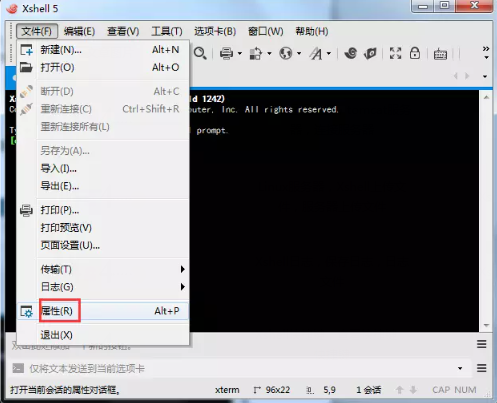The height and width of the screenshot is (403, 497).
Task: Click the CAP status indicator
Action: [441, 390]
